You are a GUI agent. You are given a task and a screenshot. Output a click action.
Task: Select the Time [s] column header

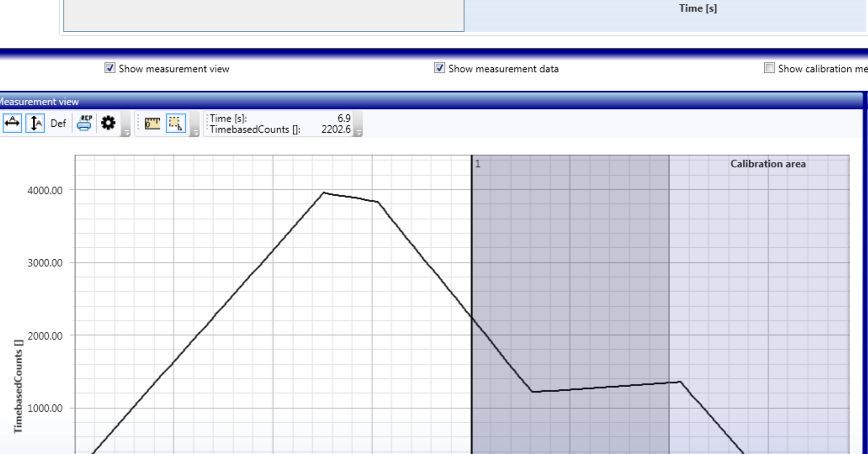click(x=698, y=8)
